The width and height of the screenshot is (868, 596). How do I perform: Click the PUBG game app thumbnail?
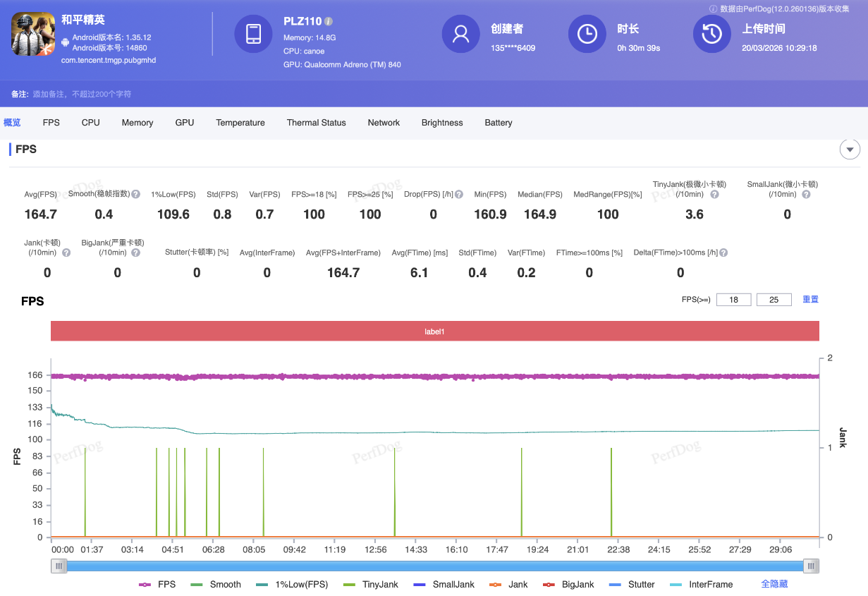pyautogui.click(x=33, y=34)
